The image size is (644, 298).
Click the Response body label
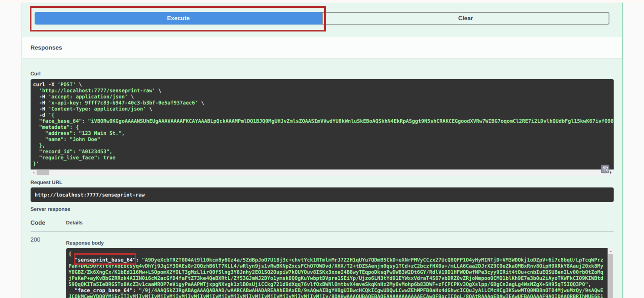click(x=85, y=243)
